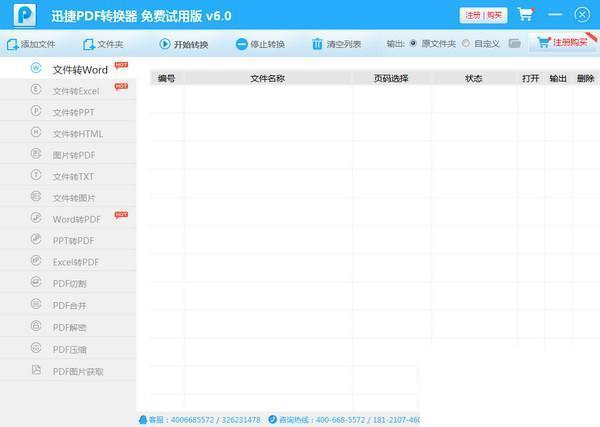Open PDF图片获取 function

click(68, 370)
